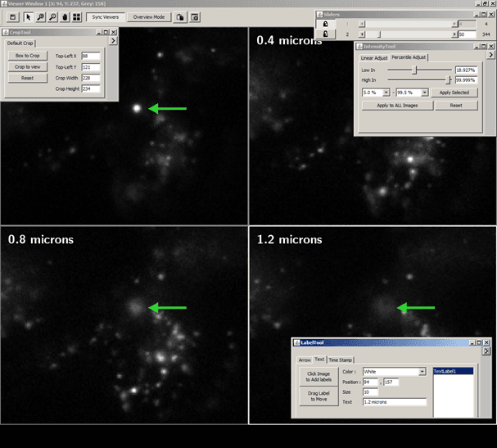497x448 pixels.
Task: Click Apply Selected button
Action: (454, 93)
